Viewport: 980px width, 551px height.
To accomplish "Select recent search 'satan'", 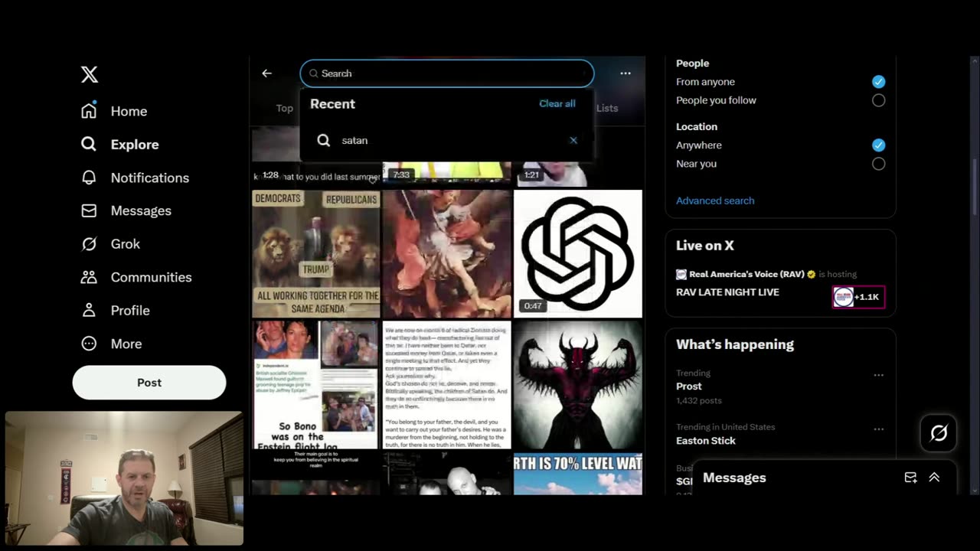I will (x=447, y=140).
